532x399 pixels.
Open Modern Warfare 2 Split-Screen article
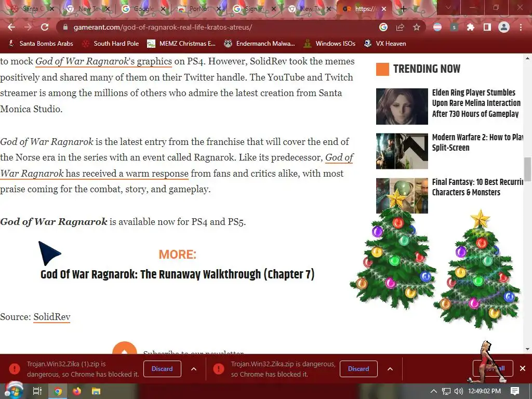[x=477, y=142]
